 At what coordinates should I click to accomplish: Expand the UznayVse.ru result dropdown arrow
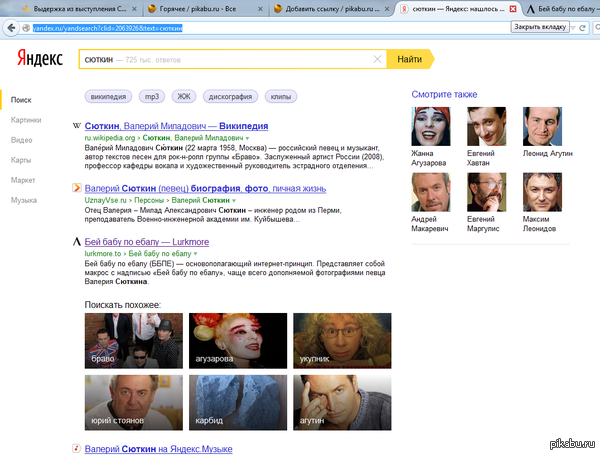(x=234, y=201)
